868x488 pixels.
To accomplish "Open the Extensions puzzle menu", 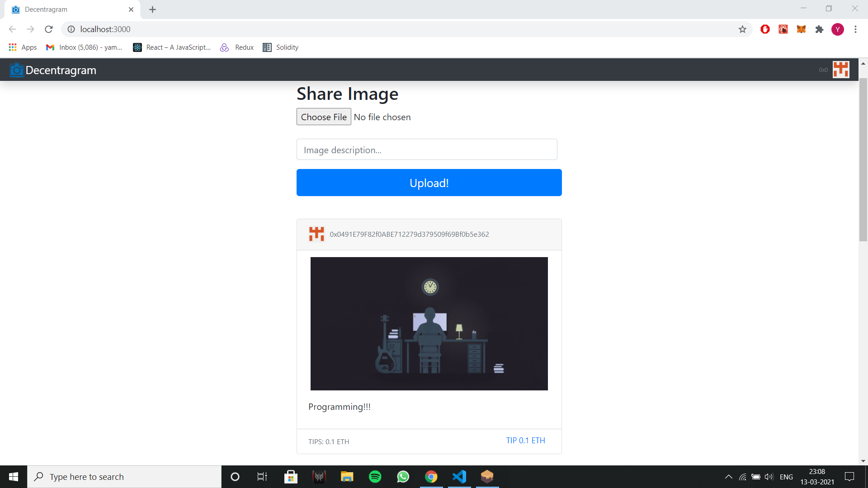I will point(819,29).
